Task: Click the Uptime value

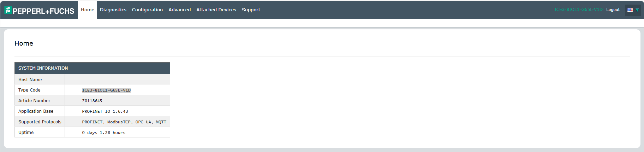Action: (x=103, y=133)
